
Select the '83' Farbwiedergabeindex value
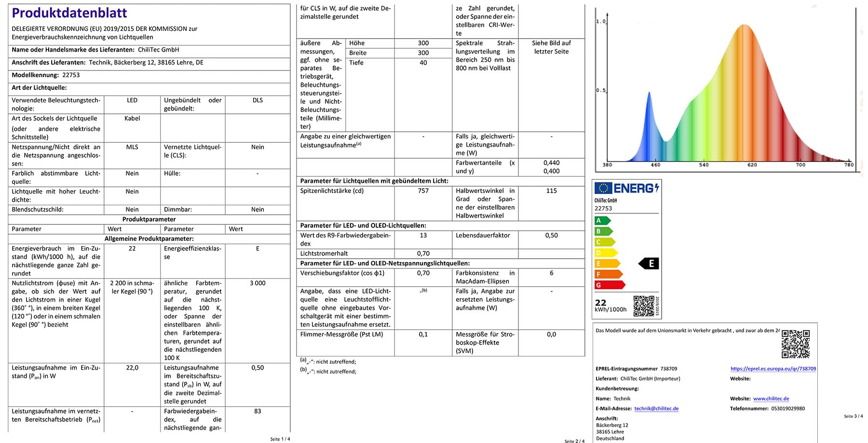point(258,411)
